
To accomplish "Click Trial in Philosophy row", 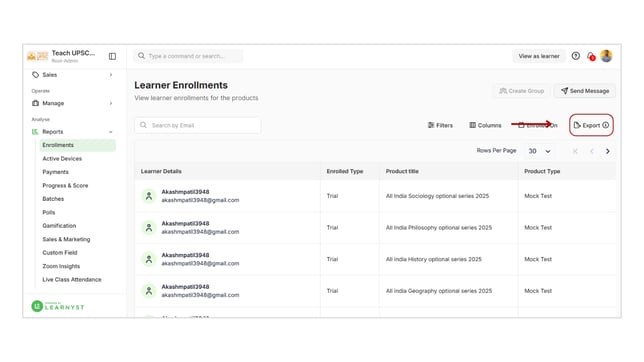I will (x=332, y=228).
